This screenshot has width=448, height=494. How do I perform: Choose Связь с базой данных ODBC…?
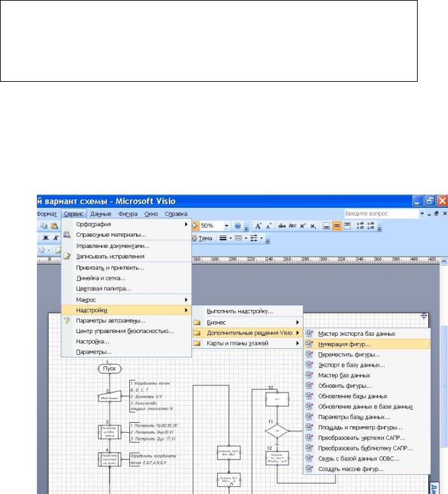(x=367, y=459)
